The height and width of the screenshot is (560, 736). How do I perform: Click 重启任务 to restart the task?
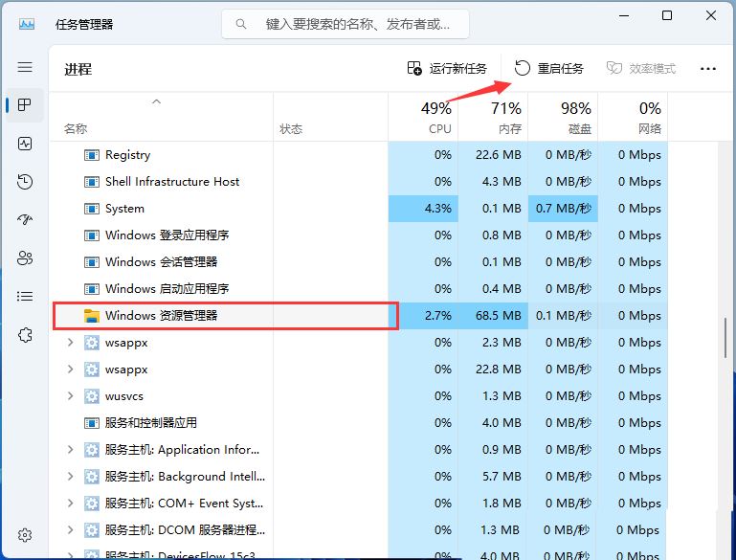549,68
